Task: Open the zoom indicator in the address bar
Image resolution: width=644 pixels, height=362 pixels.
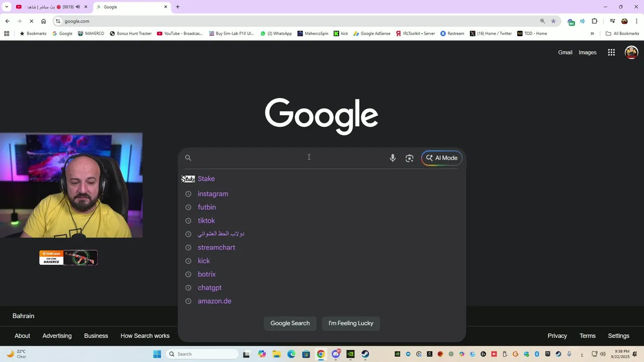Action: (x=542, y=21)
